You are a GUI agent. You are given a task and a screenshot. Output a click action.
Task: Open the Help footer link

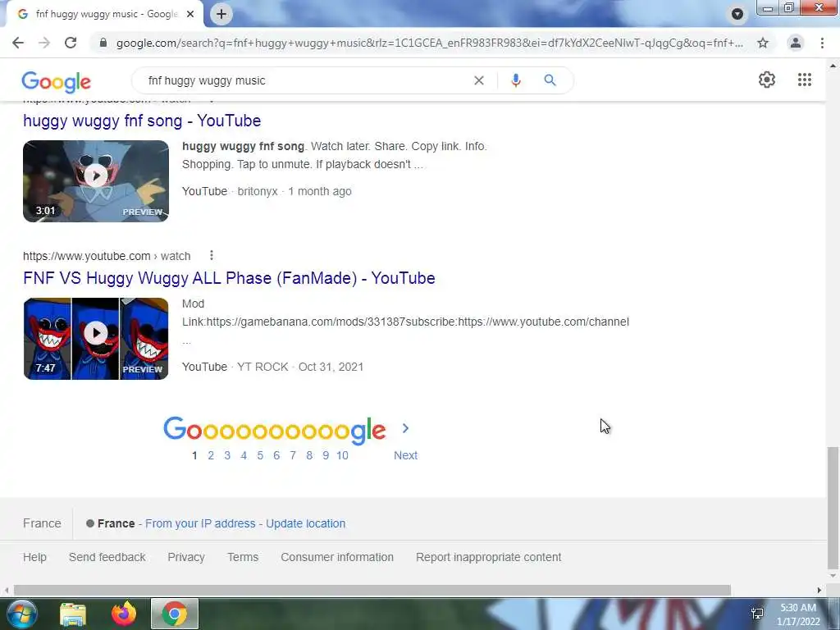tap(34, 557)
